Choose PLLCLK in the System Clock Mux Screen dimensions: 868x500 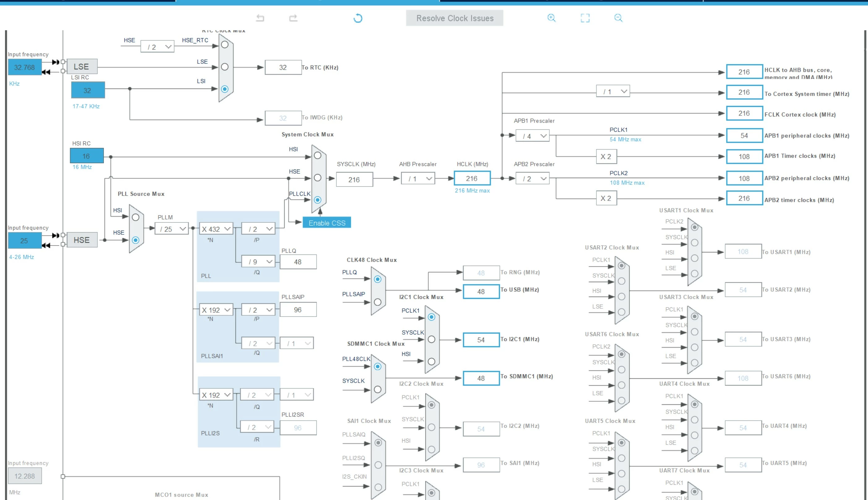coord(318,200)
